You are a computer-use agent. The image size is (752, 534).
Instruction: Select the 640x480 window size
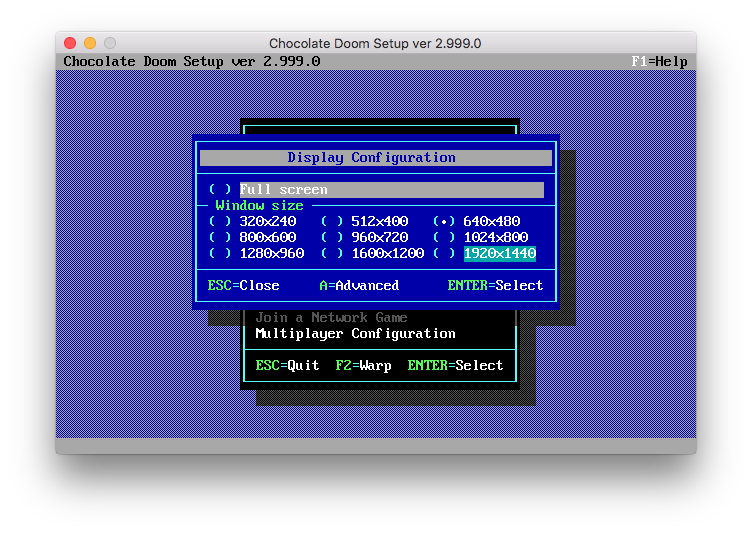[x=477, y=221]
